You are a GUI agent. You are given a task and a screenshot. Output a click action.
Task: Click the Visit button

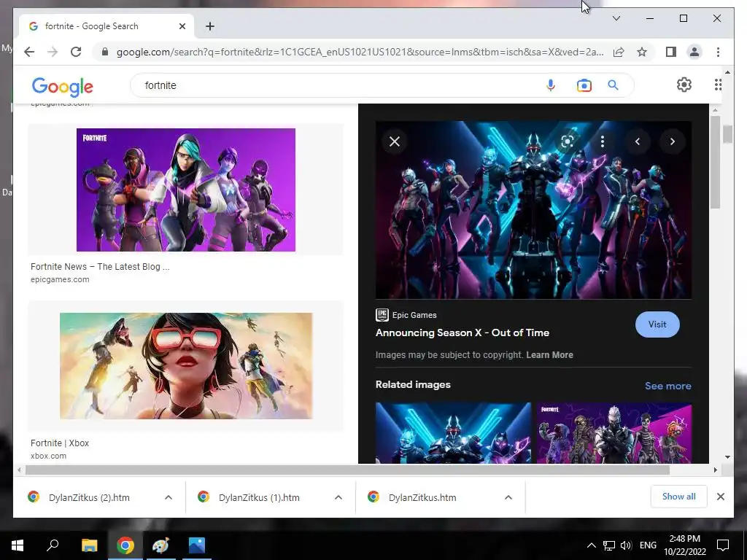click(657, 324)
